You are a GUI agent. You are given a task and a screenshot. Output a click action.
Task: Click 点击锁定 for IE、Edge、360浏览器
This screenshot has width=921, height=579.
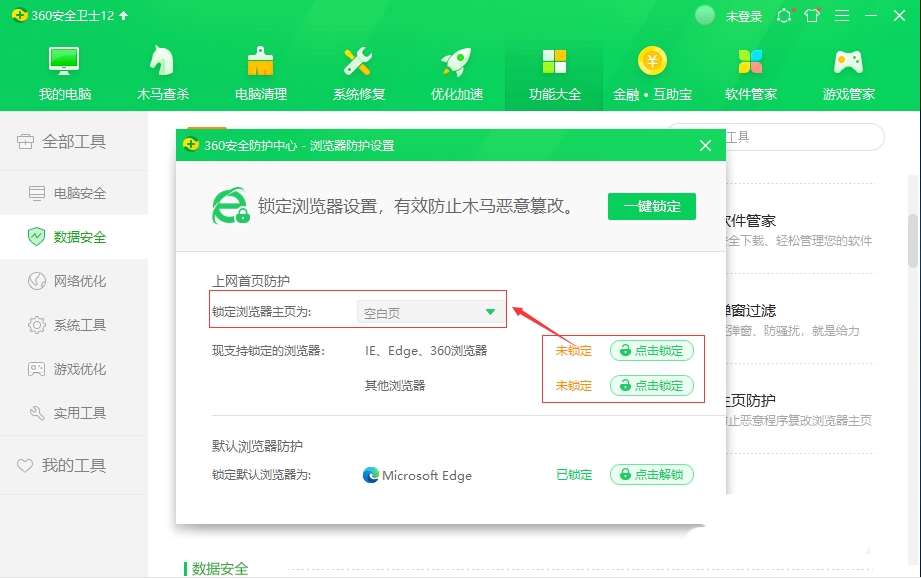652,351
